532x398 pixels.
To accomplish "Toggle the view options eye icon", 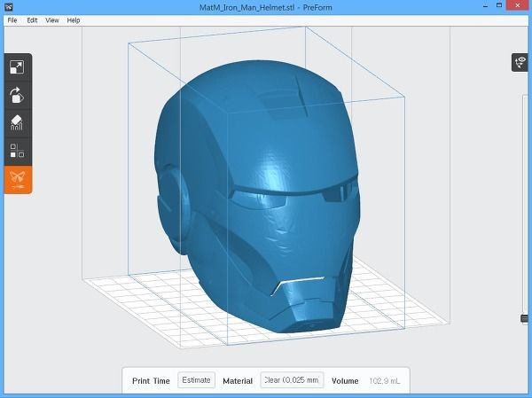I will coord(520,62).
